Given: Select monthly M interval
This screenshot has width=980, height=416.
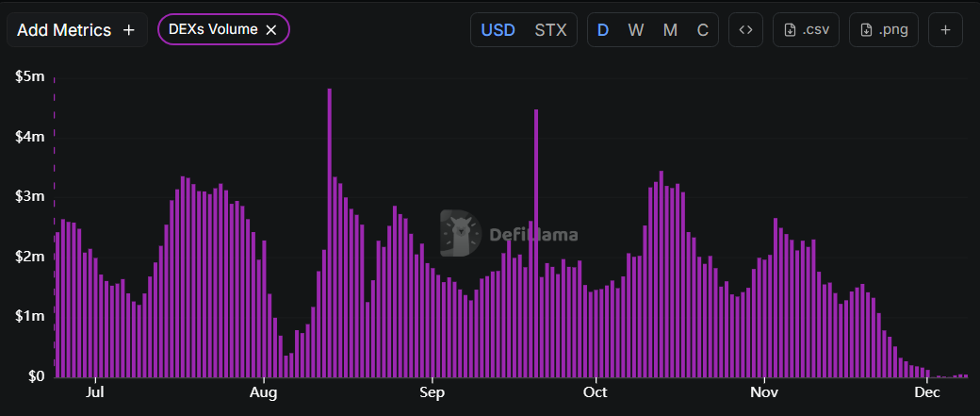Looking at the screenshot, I should [x=670, y=30].
